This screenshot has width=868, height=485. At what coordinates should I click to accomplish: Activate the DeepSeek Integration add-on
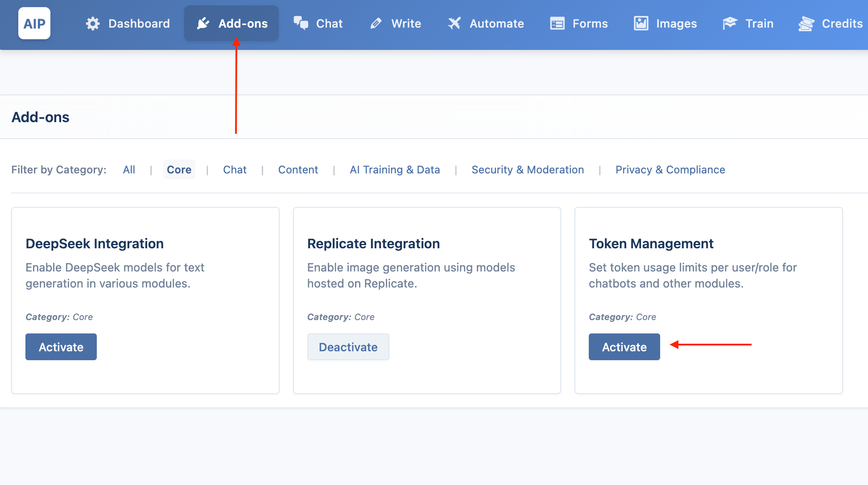click(x=61, y=347)
